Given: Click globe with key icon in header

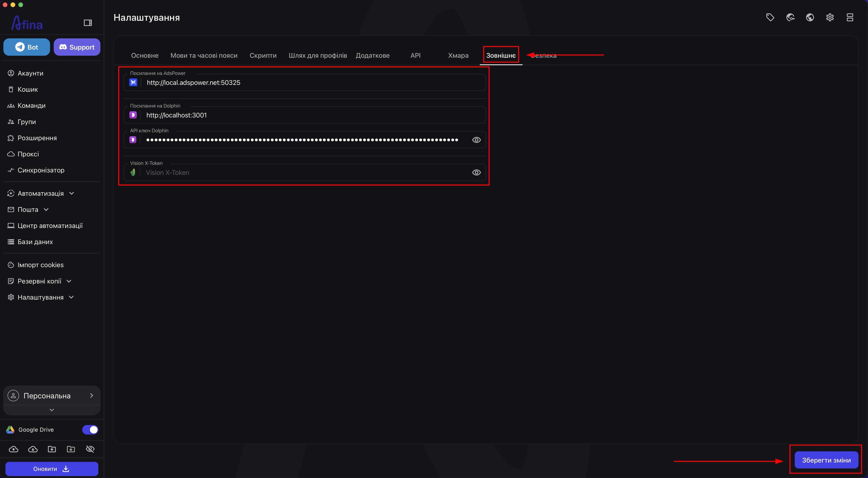Looking at the screenshot, I should (790, 18).
